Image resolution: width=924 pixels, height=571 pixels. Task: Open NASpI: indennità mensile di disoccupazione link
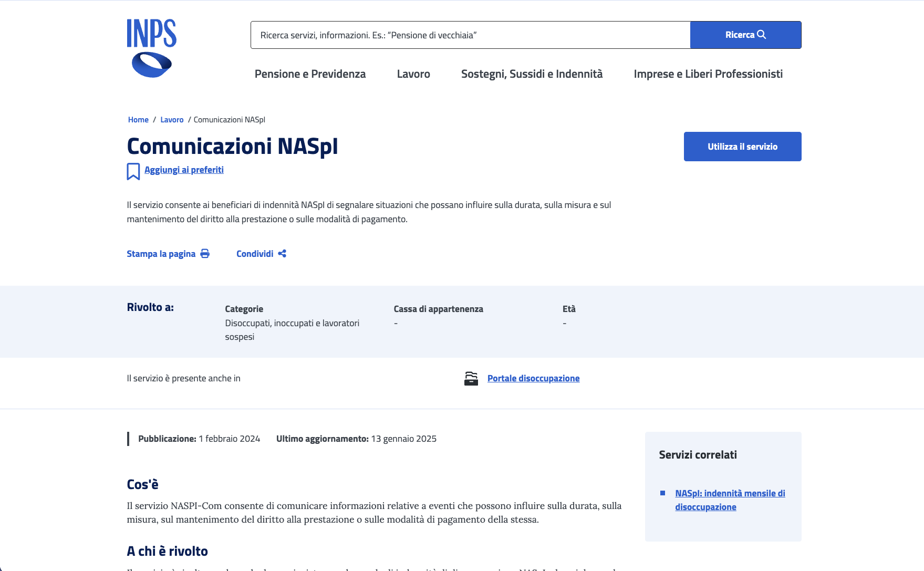click(x=730, y=500)
